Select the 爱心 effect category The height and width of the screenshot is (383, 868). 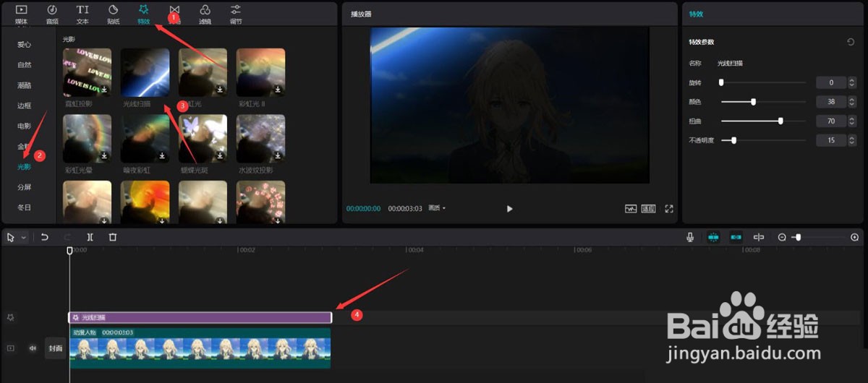tap(25, 44)
